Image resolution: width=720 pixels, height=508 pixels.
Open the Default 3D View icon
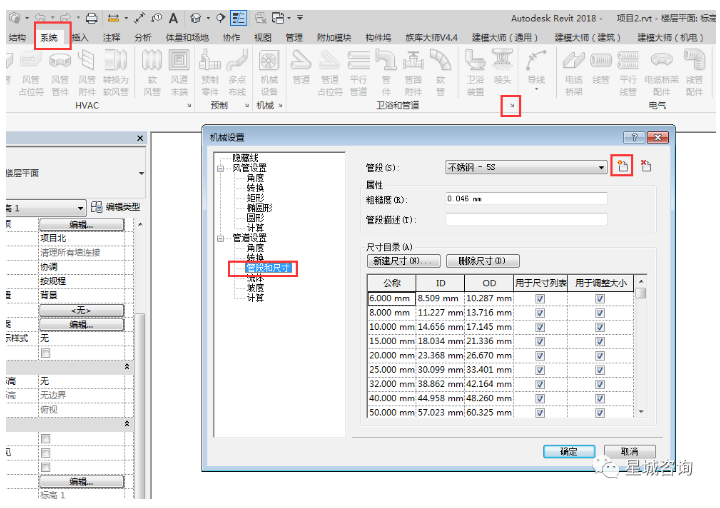[196, 18]
